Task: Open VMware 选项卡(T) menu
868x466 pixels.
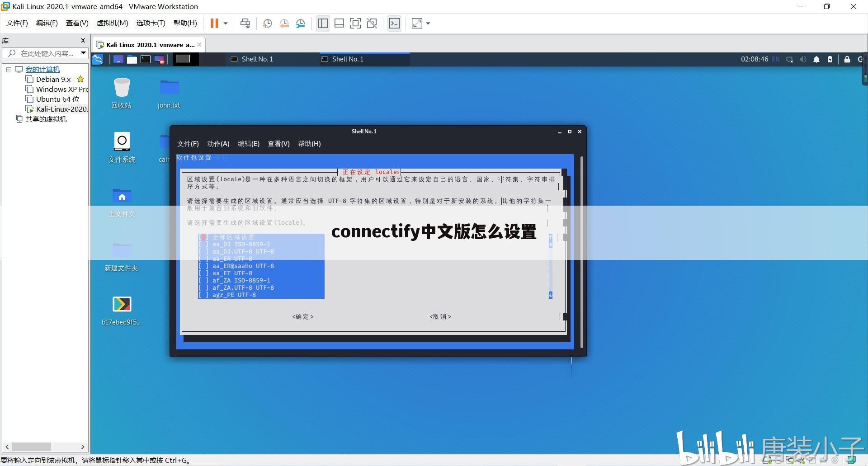Action: pos(151,23)
